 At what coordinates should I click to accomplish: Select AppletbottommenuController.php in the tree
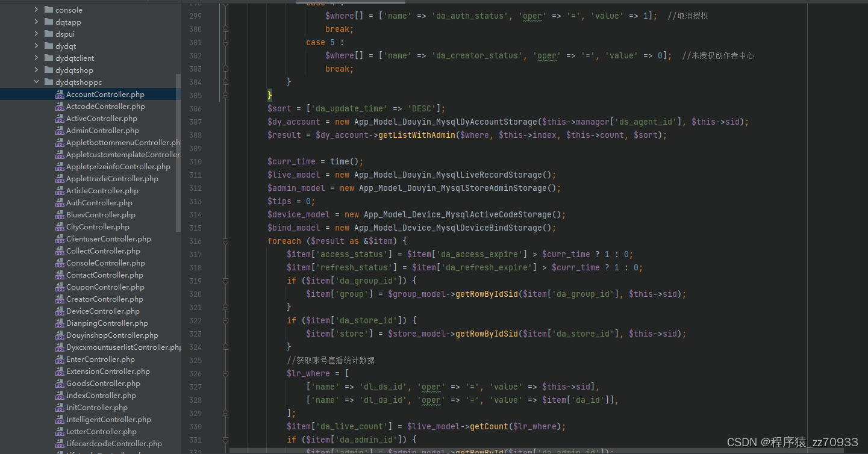123,142
